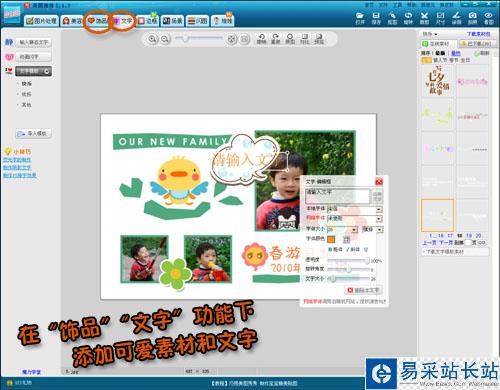Switch to the 边框 tab
Image resolution: width=500 pixels, height=390 pixels.
(147, 21)
